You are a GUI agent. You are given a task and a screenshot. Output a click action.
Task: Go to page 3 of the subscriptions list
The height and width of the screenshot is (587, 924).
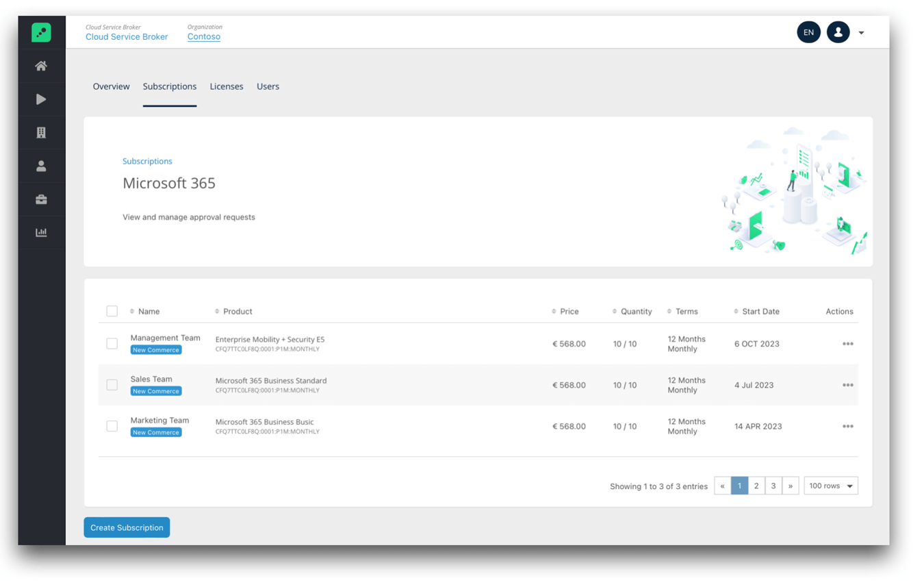[773, 485]
